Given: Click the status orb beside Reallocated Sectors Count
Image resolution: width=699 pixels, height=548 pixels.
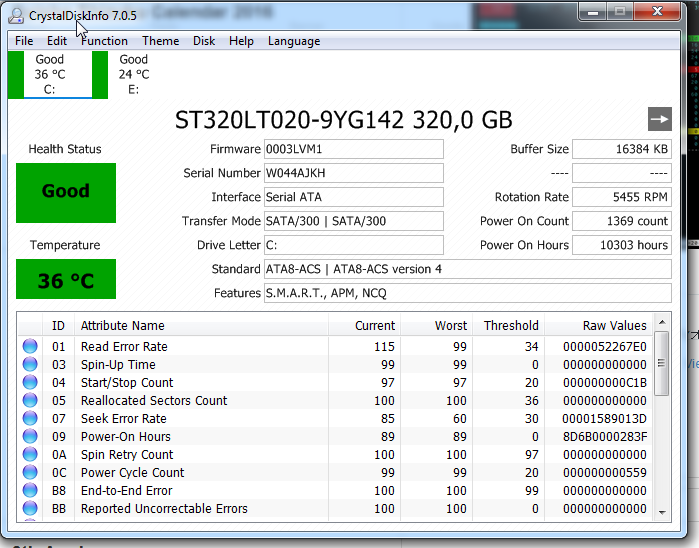Looking at the screenshot, I should pos(30,401).
